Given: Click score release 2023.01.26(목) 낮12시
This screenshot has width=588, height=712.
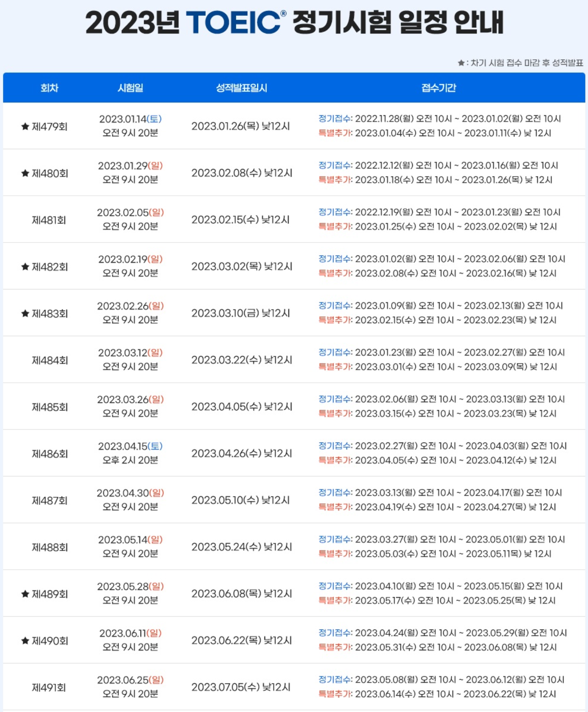Looking at the screenshot, I should [x=241, y=126].
